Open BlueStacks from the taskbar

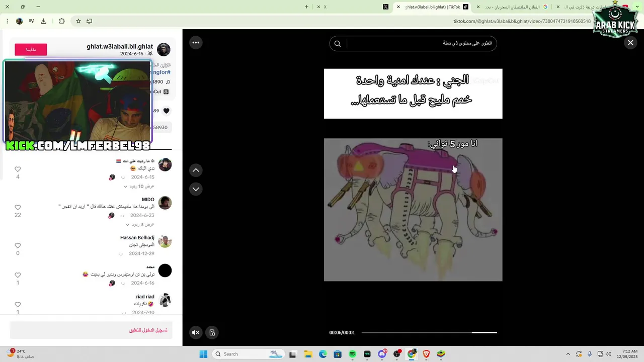pyautogui.click(x=441, y=354)
